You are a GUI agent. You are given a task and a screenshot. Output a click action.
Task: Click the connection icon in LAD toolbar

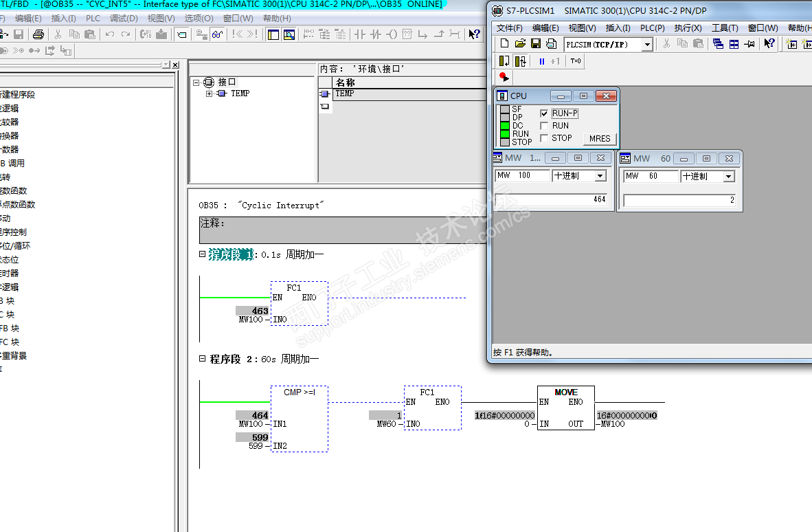455,34
